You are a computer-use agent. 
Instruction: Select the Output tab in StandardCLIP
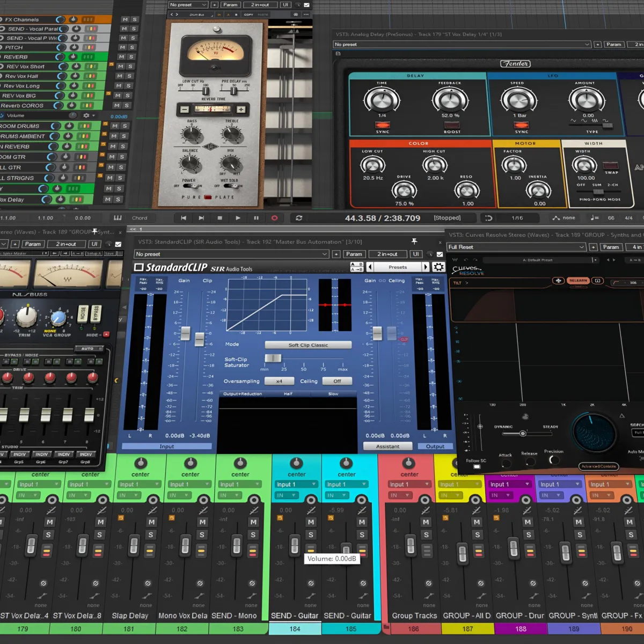(x=435, y=447)
